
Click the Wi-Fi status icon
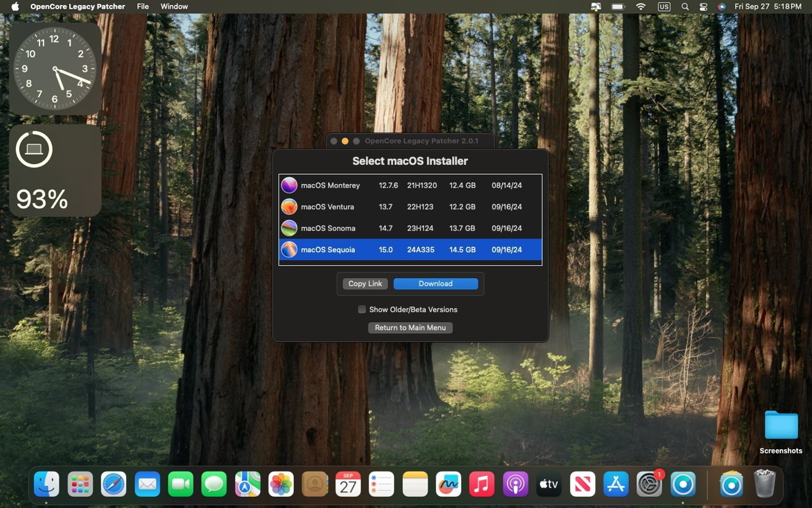pyautogui.click(x=641, y=6)
